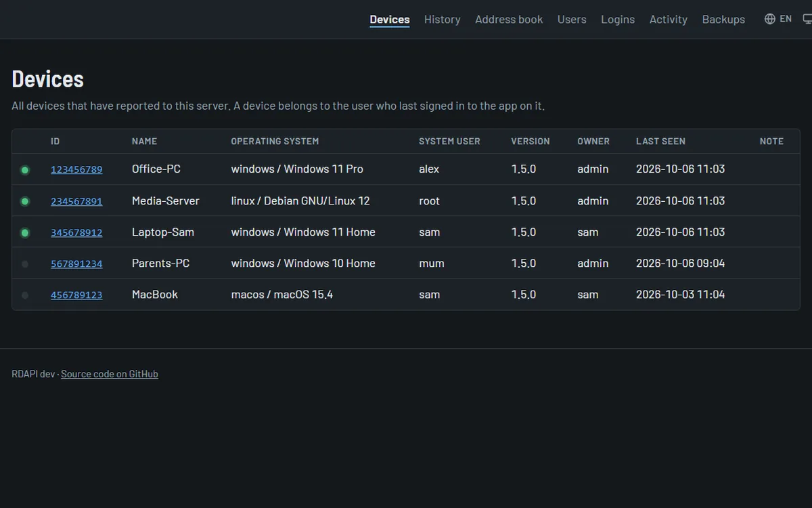This screenshot has height=508, width=812.
Task: Go to the Users tab
Action: pyautogui.click(x=572, y=20)
